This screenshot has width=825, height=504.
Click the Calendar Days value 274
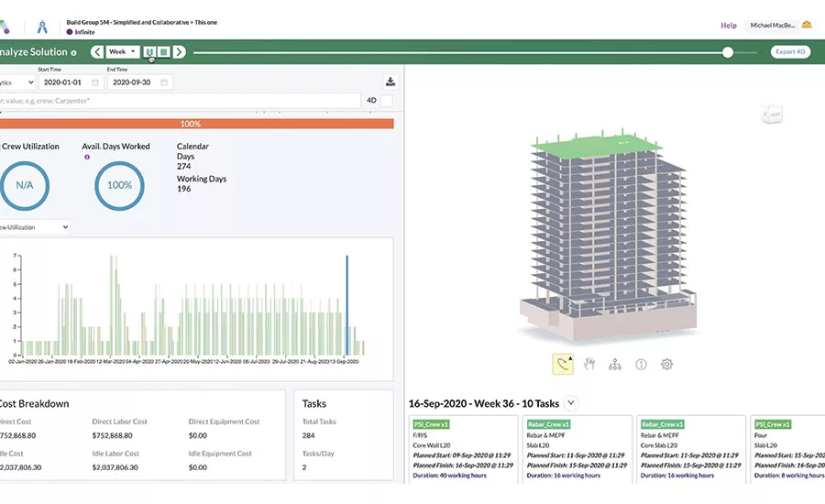(183, 166)
